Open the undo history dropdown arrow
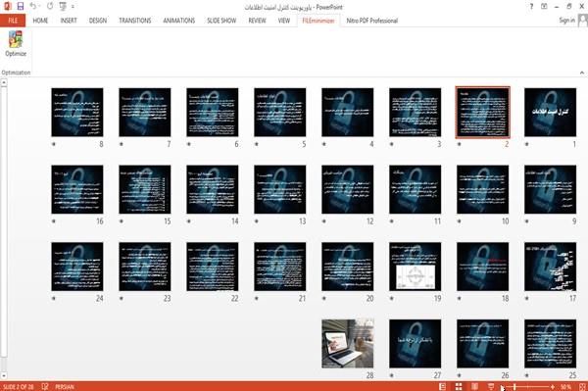Viewport: 588px width, 391px height. tap(39, 6)
